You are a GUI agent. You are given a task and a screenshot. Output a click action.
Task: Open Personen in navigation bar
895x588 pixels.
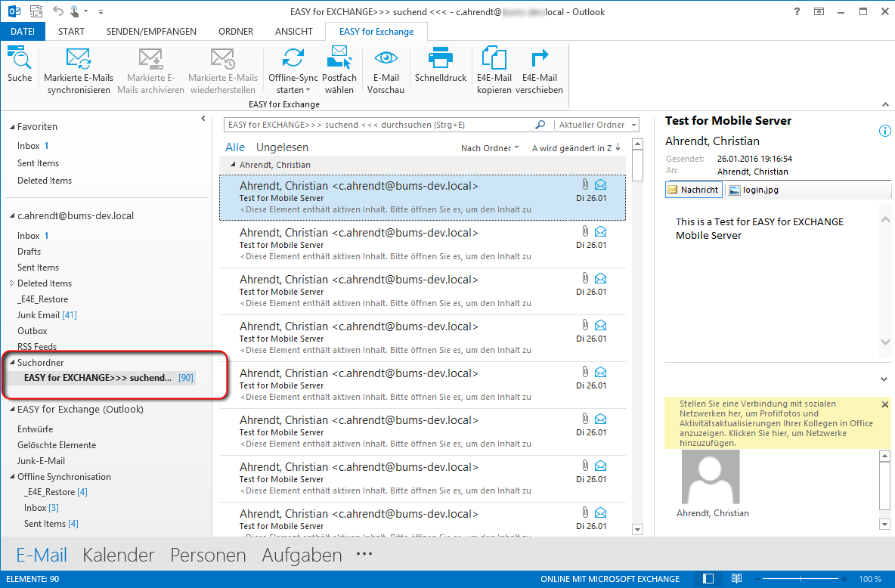click(208, 555)
